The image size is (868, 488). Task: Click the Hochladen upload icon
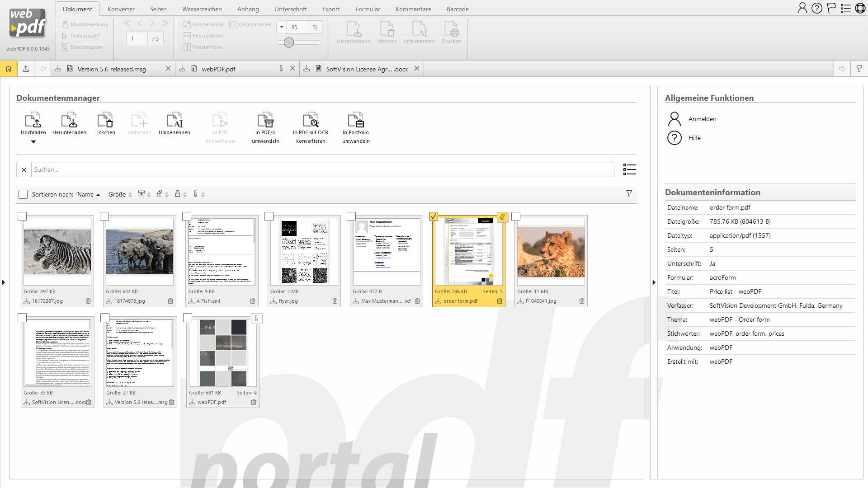point(33,121)
